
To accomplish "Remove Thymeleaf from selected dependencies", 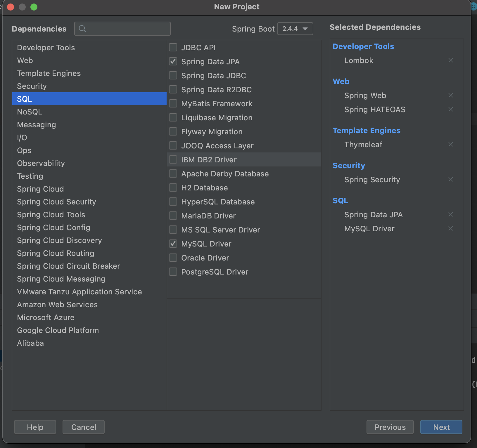I will 450,144.
